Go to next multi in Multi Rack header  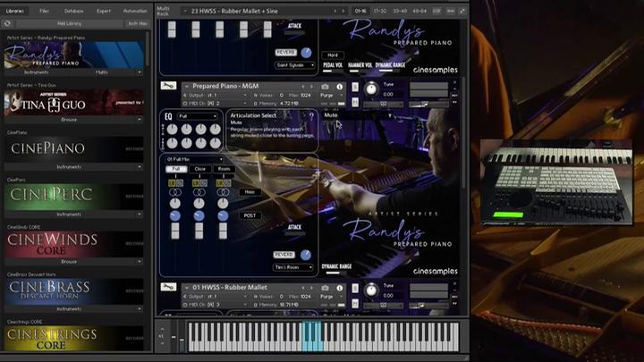pos(343,11)
